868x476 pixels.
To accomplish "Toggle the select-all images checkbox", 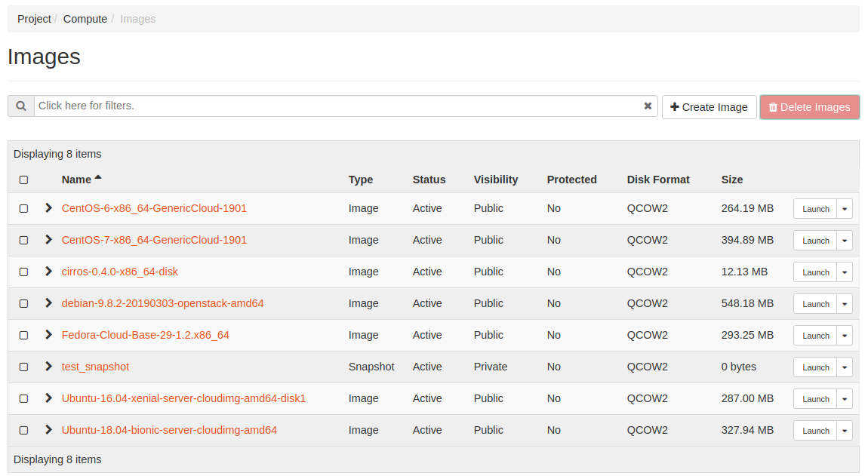I will pyautogui.click(x=23, y=180).
